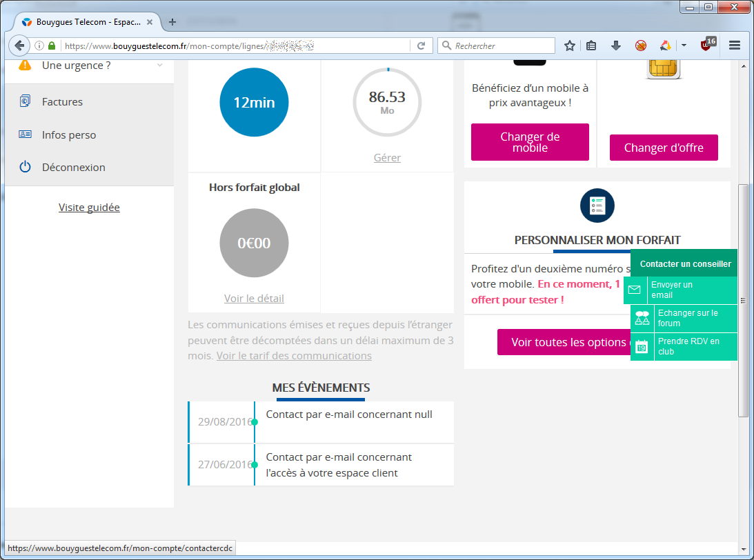Click the Factures sidebar icon
Screen dimensions: 754x560
point(26,101)
